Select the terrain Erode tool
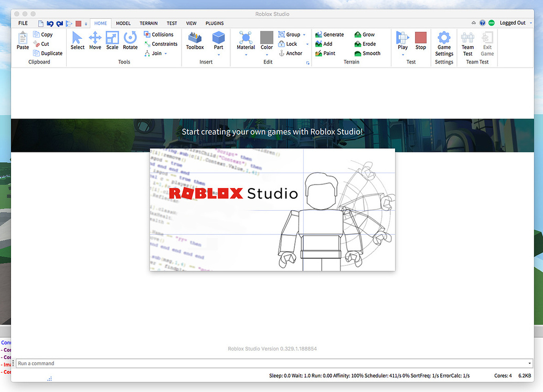Image resolution: width=543 pixels, height=392 pixels. pos(365,44)
